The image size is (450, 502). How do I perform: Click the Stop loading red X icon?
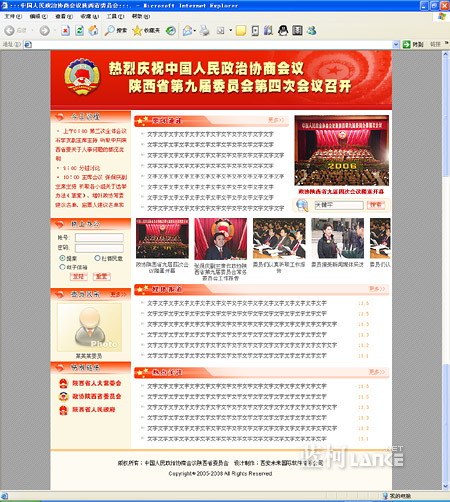point(66,31)
